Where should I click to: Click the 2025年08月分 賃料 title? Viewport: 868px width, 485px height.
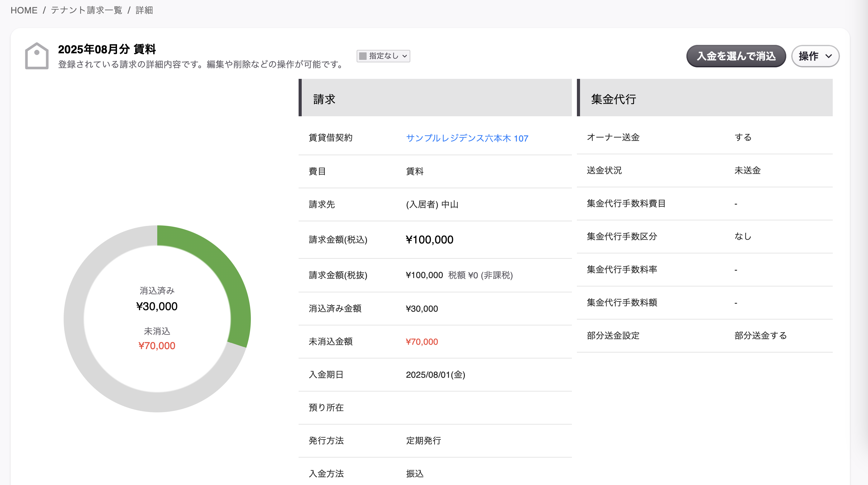(x=107, y=49)
